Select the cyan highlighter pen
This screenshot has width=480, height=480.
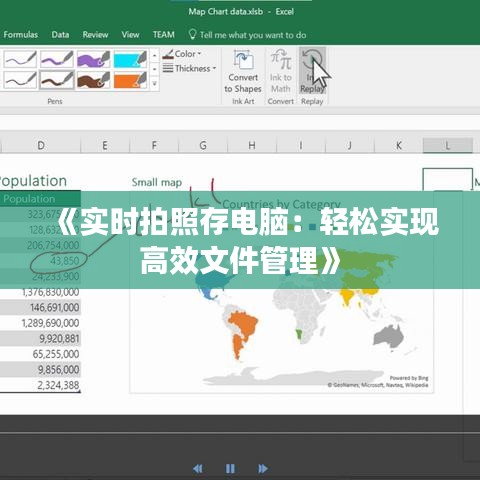(130, 59)
